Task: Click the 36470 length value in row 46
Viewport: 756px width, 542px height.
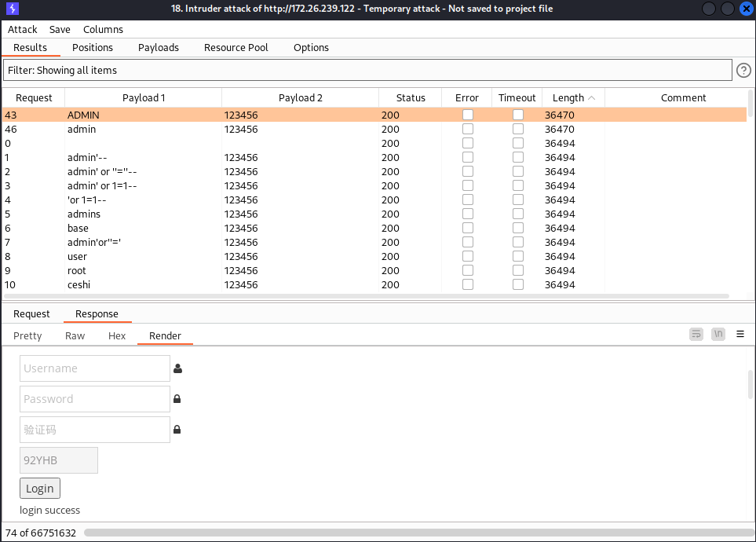Action: pyautogui.click(x=559, y=130)
